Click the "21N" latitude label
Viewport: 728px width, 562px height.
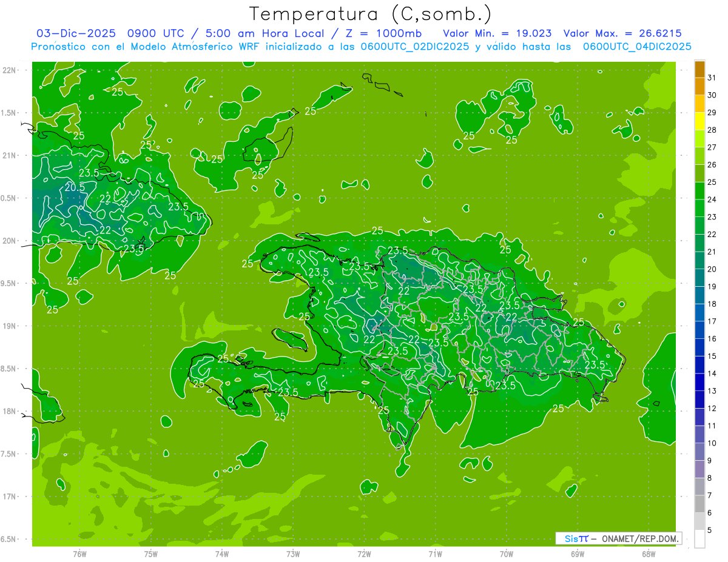[9, 156]
